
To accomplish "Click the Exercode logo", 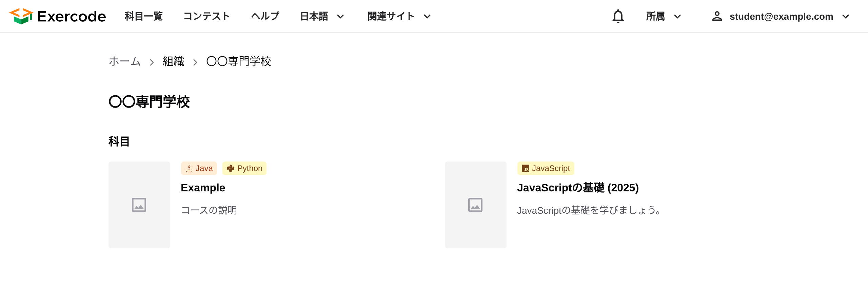I will point(57,16).
